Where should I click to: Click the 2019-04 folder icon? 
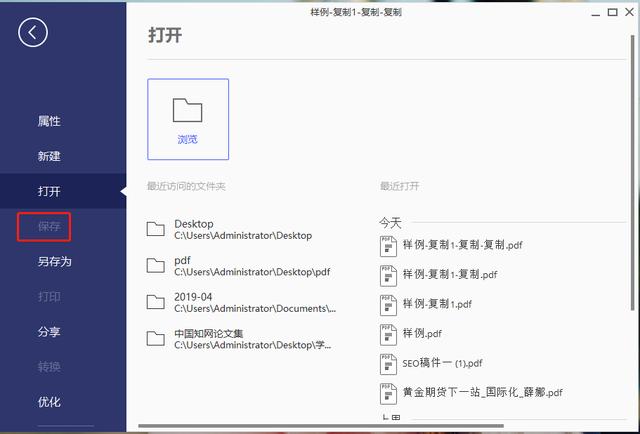(x=156, y=302)
